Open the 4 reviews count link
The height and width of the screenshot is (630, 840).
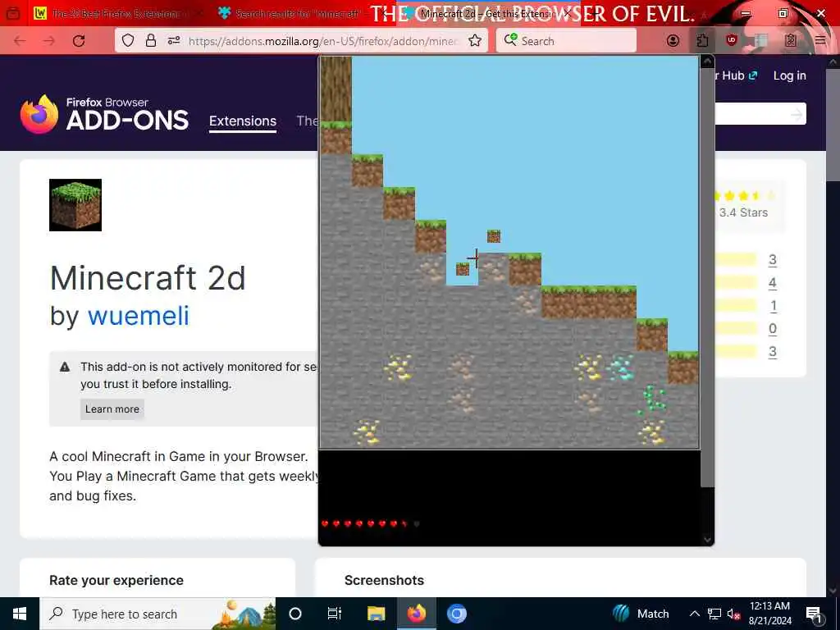point(773,283)
